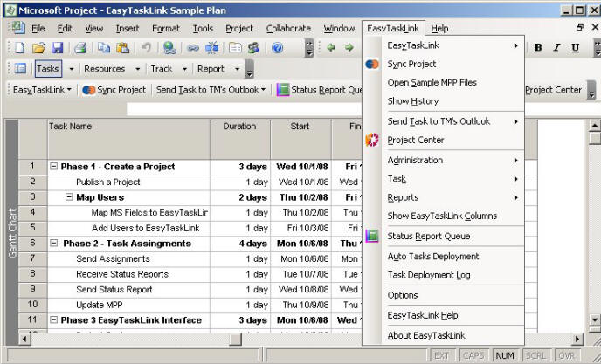Click the Sync Project icon in the toolbar
601x364 pixels.
click(x=88, y=90)
